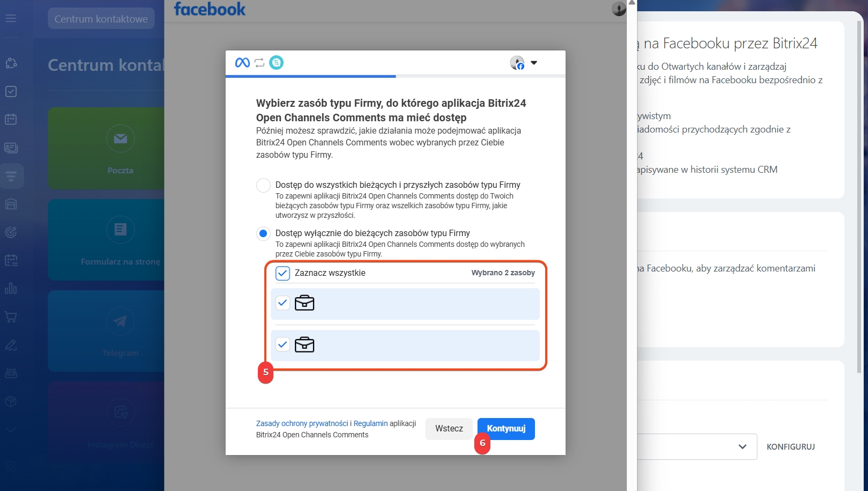Image resolution: width=868 pixels, height=491 pixels.
Task: Click the Kontynuuj button
Action: pos(506,429)
